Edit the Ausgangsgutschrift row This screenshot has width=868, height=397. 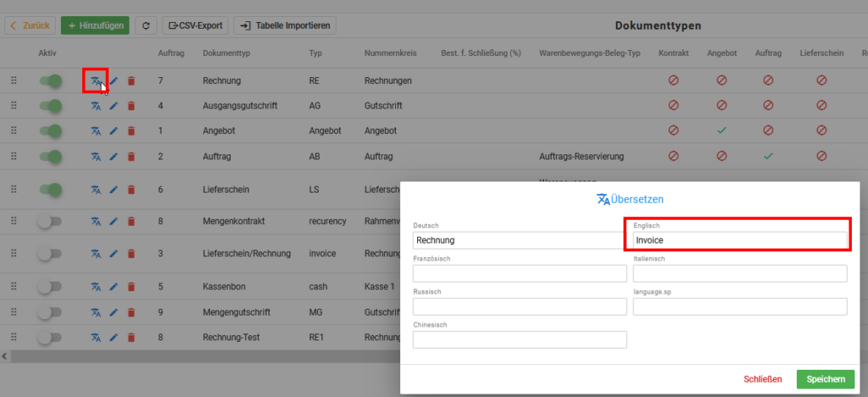coord(114,106)
